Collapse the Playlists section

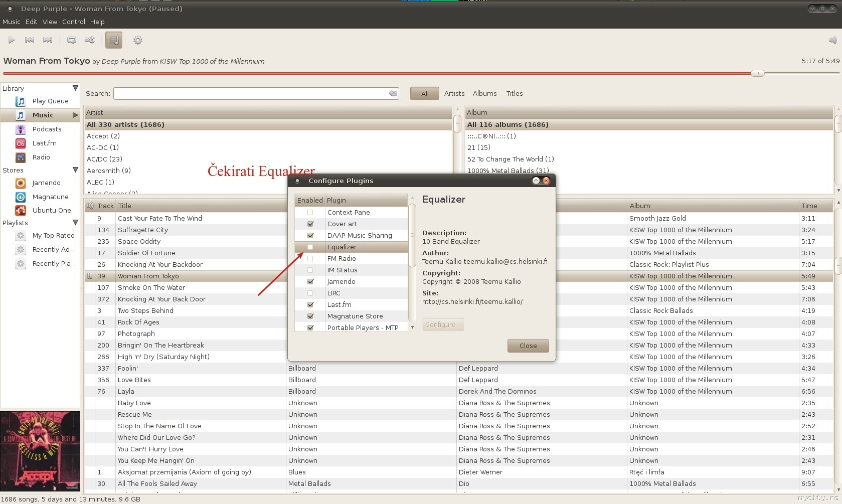tap(75, 223)
